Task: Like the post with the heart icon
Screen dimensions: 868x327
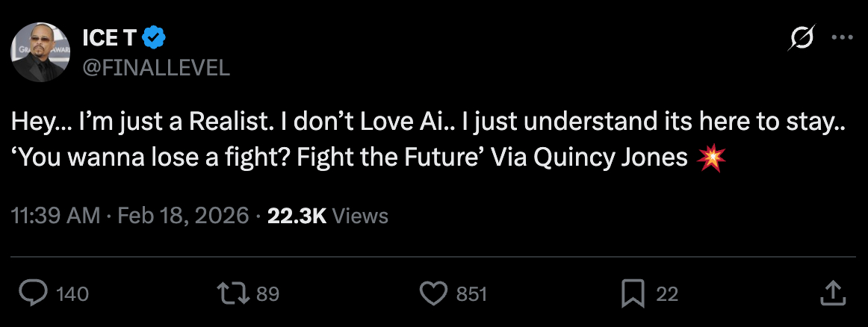Action: 433,293
